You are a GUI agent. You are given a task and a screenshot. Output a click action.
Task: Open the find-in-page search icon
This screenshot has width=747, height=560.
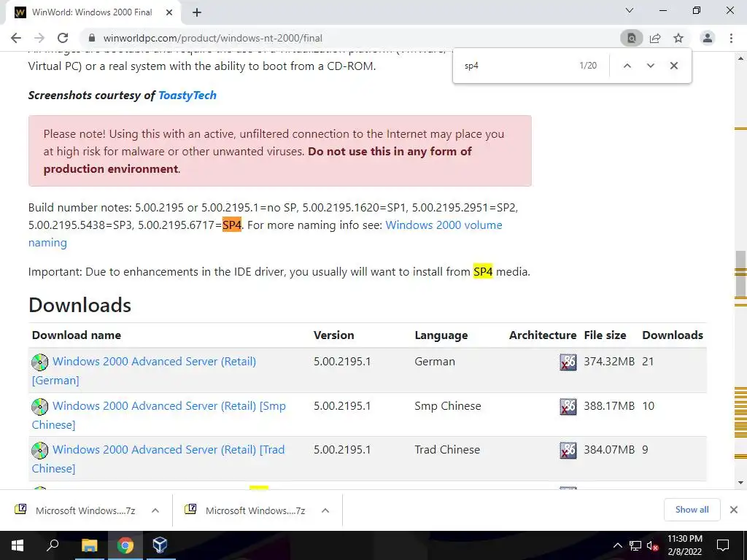(631, 38)
